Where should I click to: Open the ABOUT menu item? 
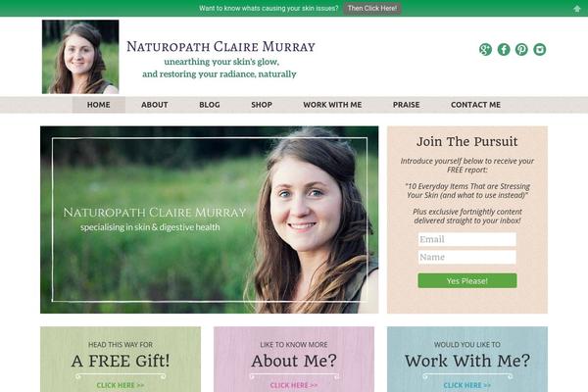click(155, 105)
